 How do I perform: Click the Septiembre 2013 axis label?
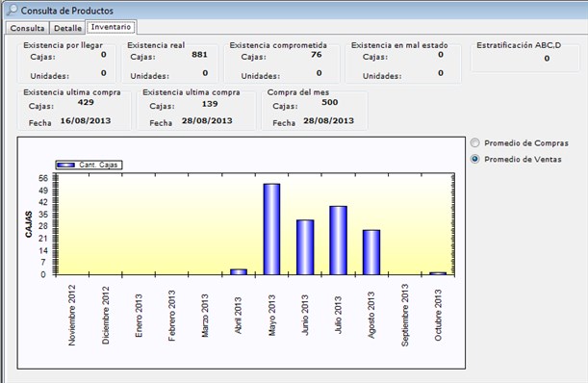404,315
